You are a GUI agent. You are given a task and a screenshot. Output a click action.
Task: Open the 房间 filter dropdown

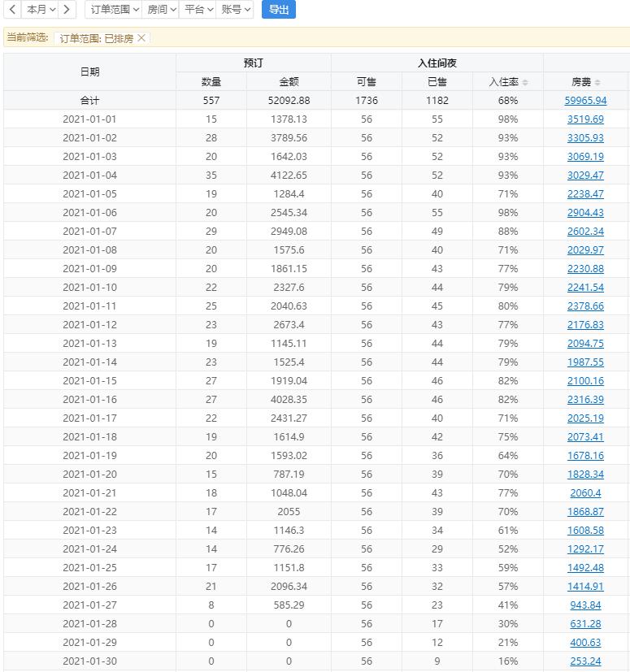(x=161, y=10)
